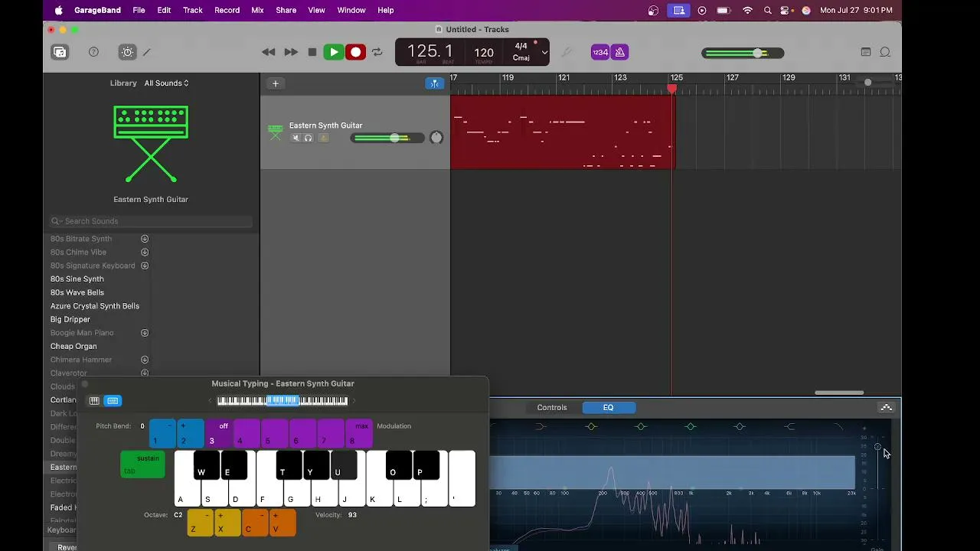Set modulation to max with key 8
The height and width of the screenshot is (551, 980).
pos(359,434)
